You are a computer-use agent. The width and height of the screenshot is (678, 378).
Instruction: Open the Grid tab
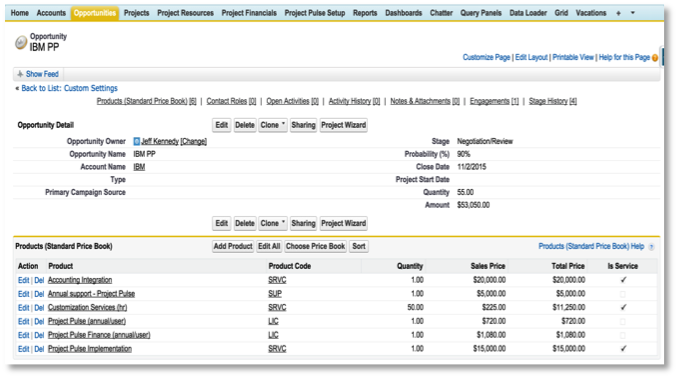pyautogui.click(x=561, y=13)
